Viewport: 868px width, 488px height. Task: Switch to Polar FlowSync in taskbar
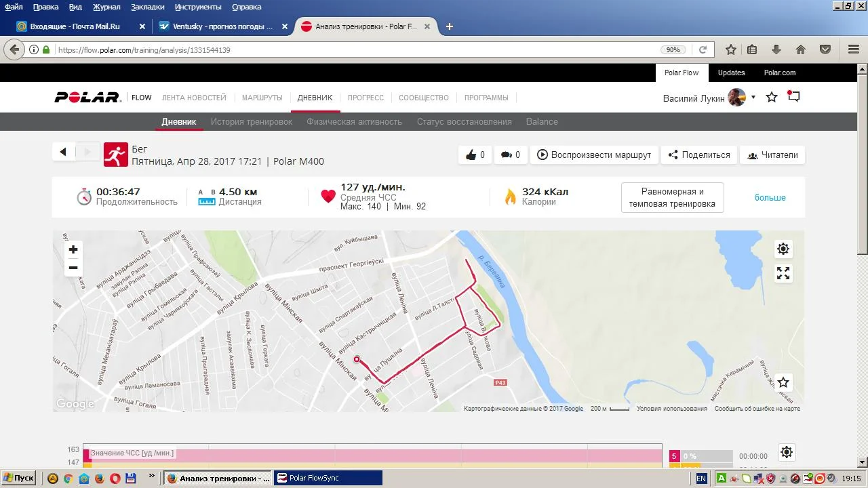[x=328, y=478]
